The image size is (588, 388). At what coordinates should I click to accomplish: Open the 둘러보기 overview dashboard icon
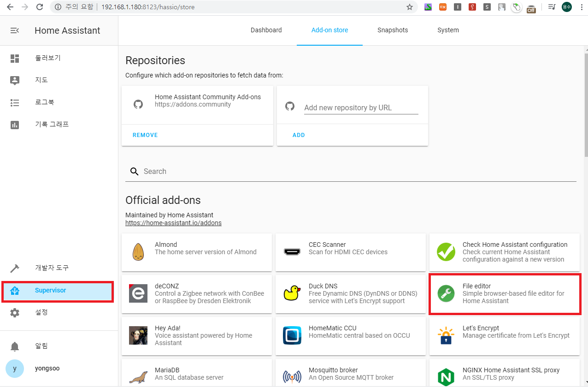click(15, 58)
